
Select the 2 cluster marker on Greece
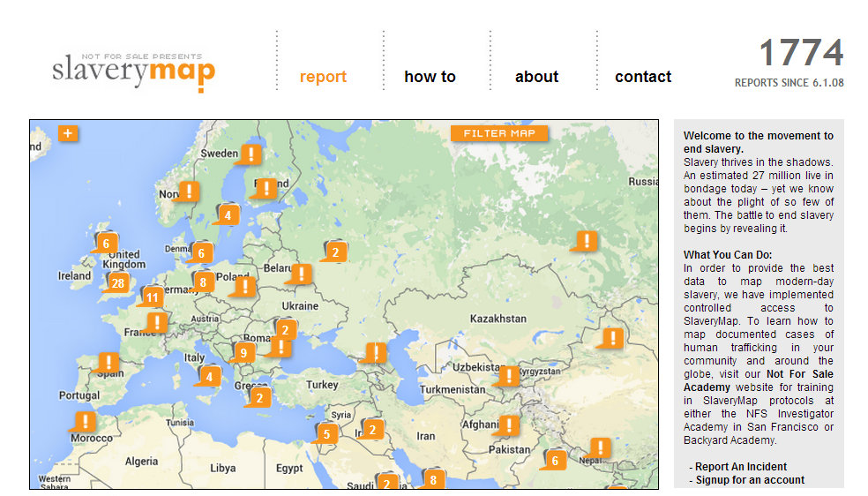click(x=258, y=397)
